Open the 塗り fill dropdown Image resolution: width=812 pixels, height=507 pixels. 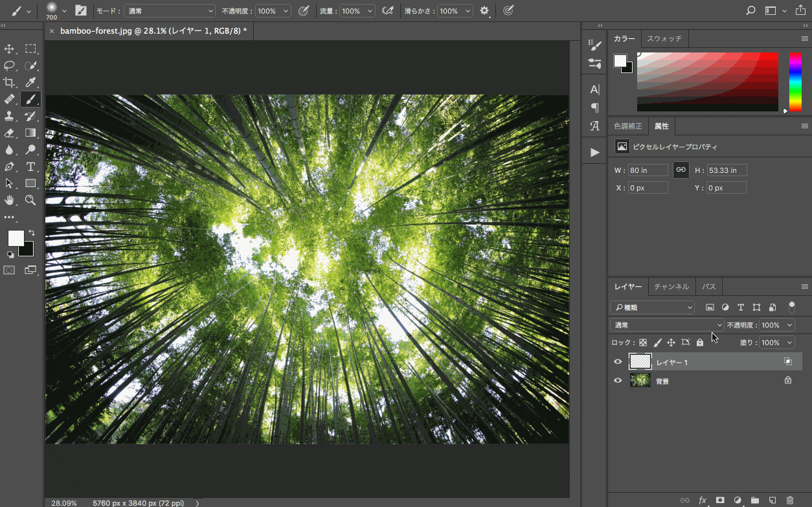(x=789, y=343)
